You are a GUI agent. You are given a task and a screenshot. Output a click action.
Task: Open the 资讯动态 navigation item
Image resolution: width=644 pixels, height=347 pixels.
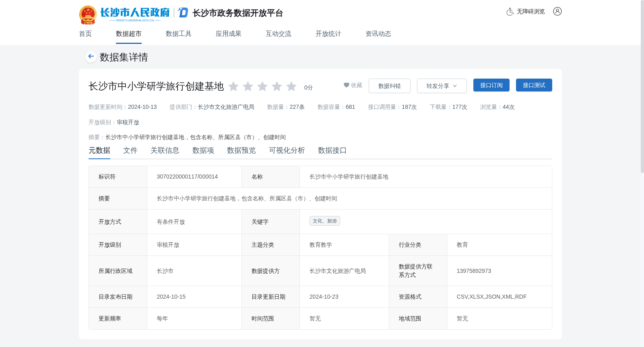pos(378,34)
